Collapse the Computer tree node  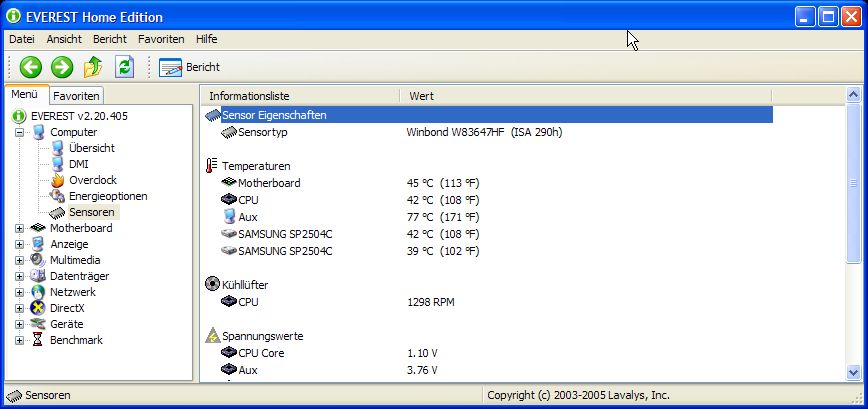(x=19, y=132)
